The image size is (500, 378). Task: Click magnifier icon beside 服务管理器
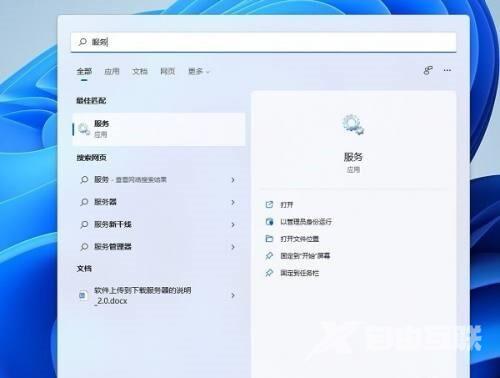coord(84,247)
